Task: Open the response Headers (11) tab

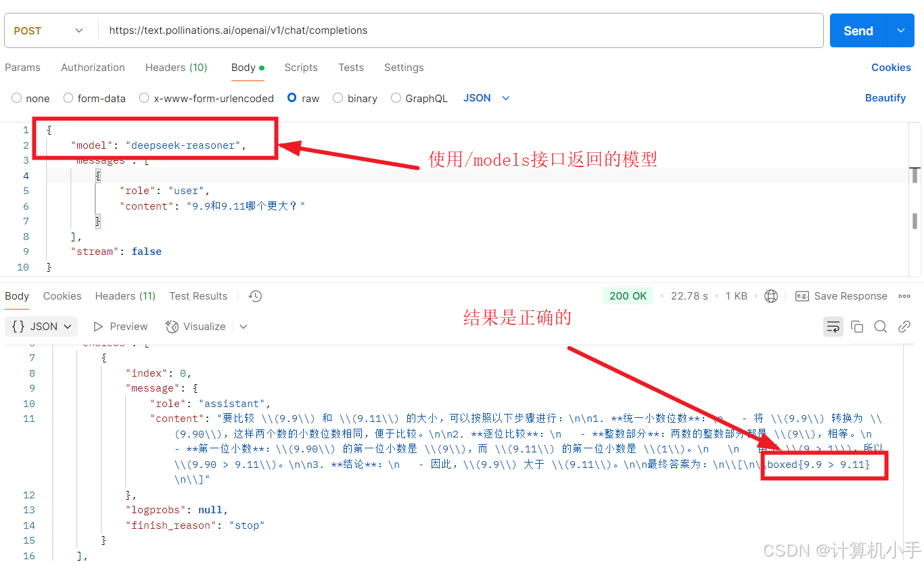Action: tap(125, 296)
